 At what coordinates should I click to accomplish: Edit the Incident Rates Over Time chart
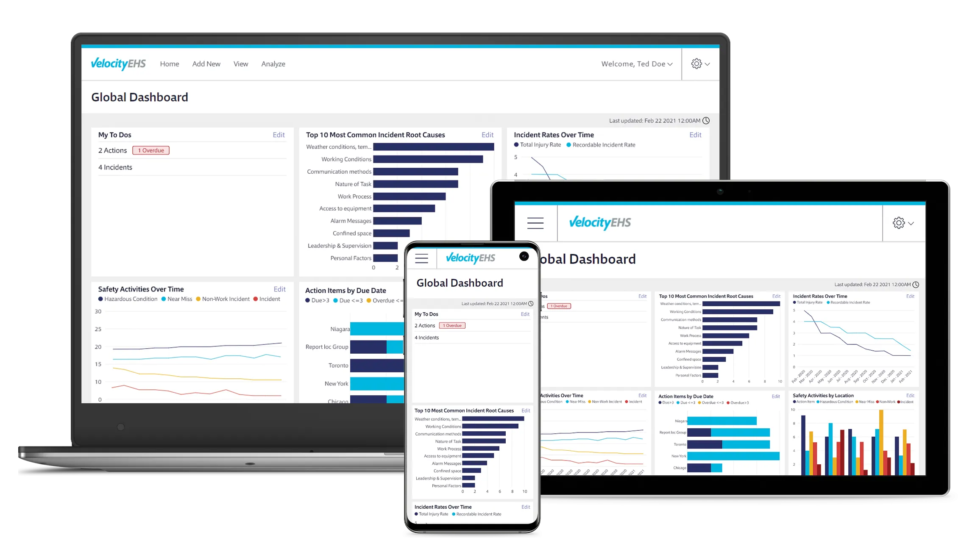695,134
